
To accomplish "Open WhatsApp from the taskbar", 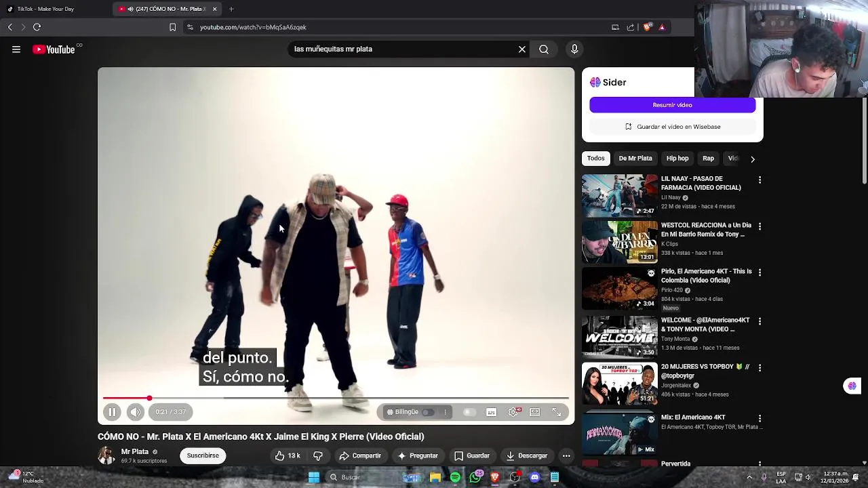I will tap(475, 477).
